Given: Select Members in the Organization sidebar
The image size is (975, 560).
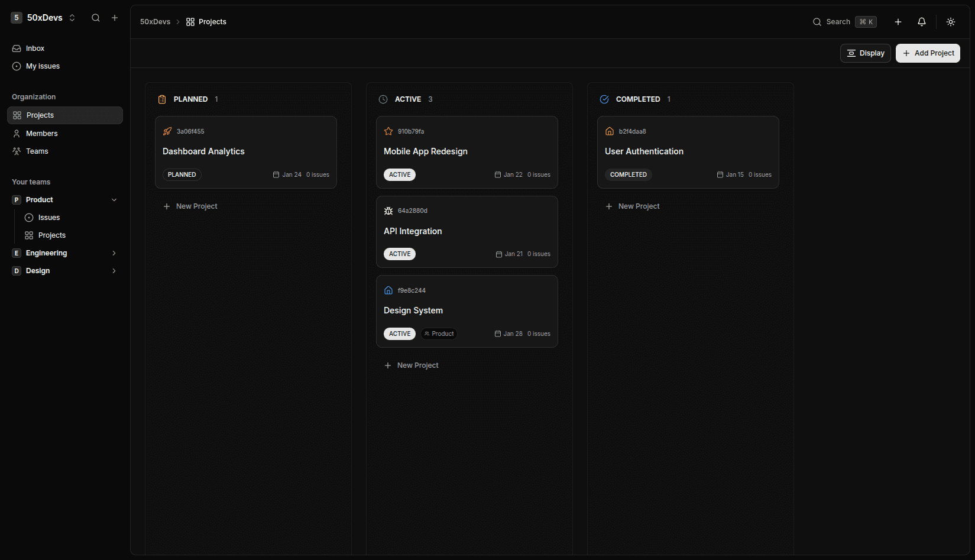Looking at the screenshot, I should point(42,133).
